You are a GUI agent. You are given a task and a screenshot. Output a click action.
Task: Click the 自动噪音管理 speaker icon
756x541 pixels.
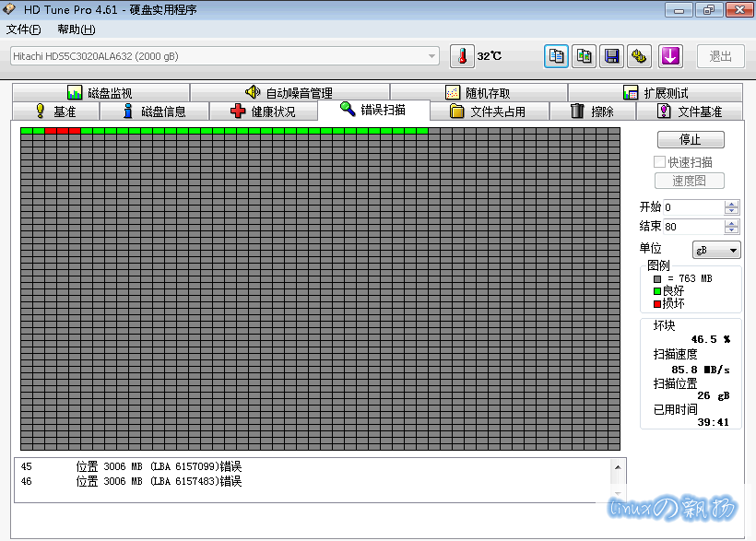(x=254, y=91)
